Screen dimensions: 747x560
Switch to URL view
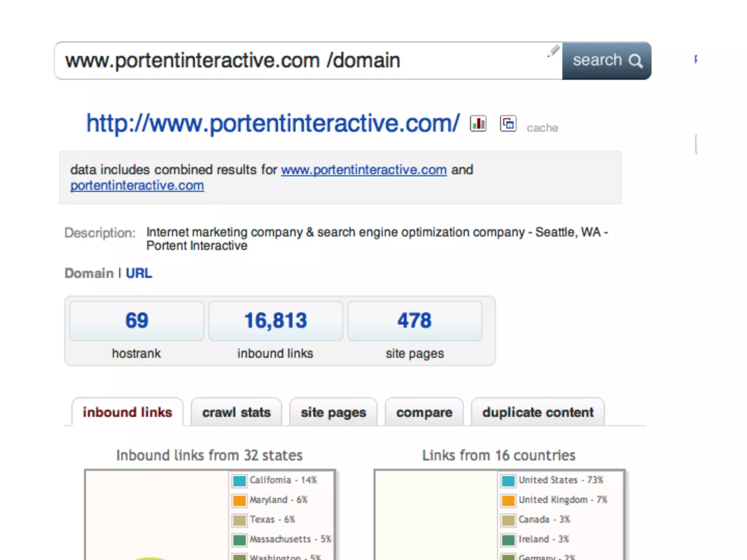[139, 273]
